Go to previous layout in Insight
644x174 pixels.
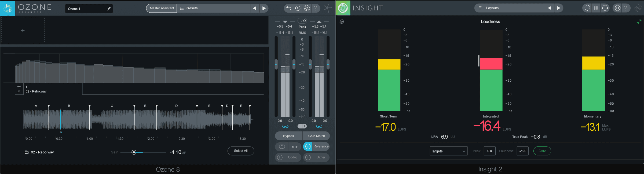[x=549, y=8]
